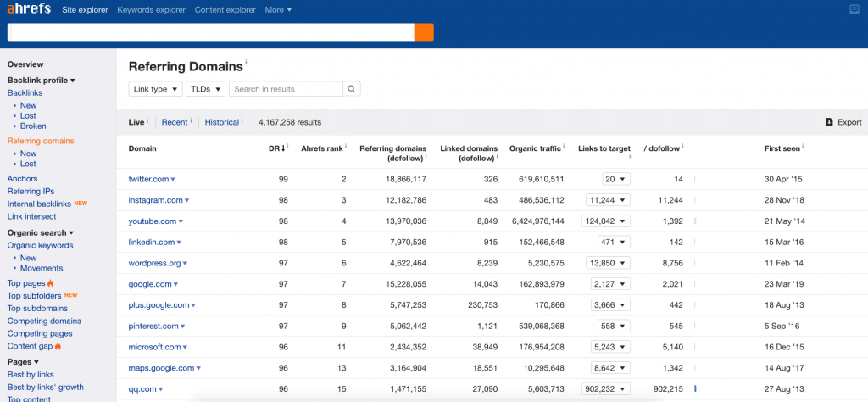Click the Export download icon
This screenshot has height=402, width=868.
pos(829,122)
